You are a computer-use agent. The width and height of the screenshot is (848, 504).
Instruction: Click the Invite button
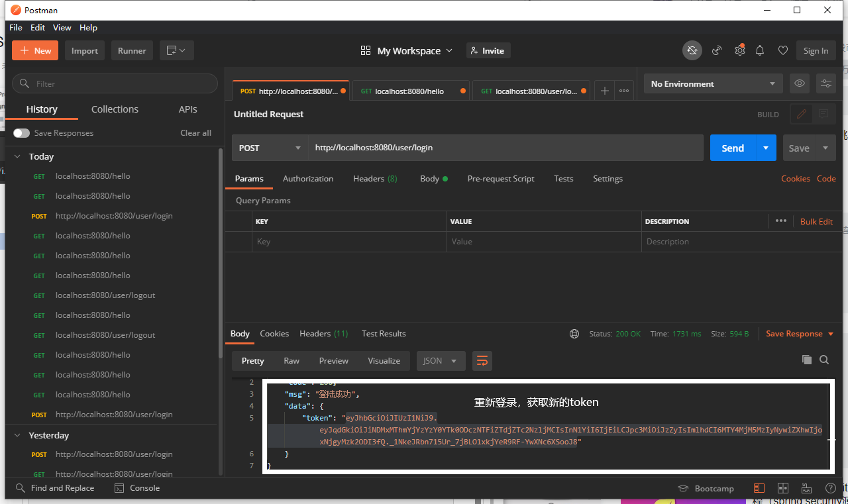488,50
